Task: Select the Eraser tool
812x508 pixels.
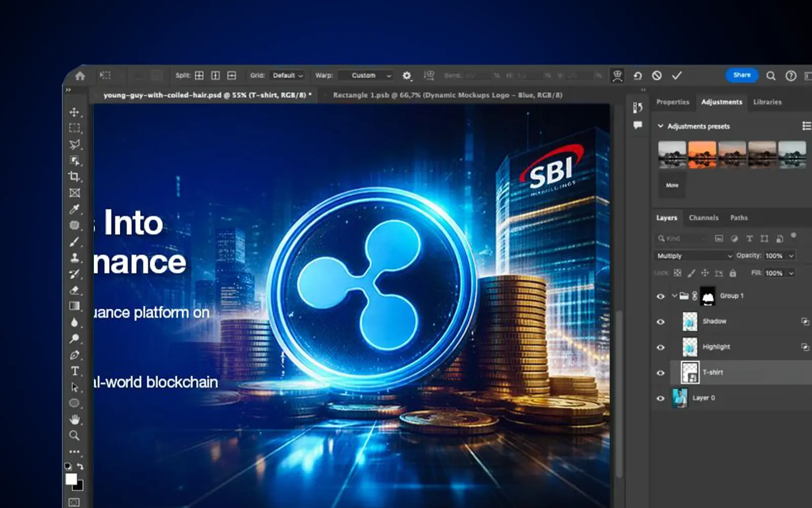Action: click(75, 290)
